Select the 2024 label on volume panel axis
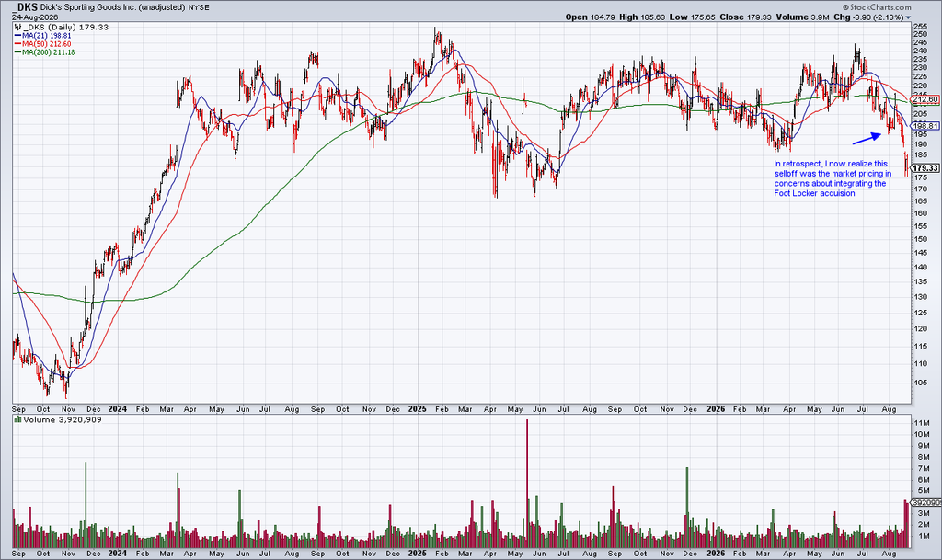The height and width of the screenshot is (560, 942). 117,554
